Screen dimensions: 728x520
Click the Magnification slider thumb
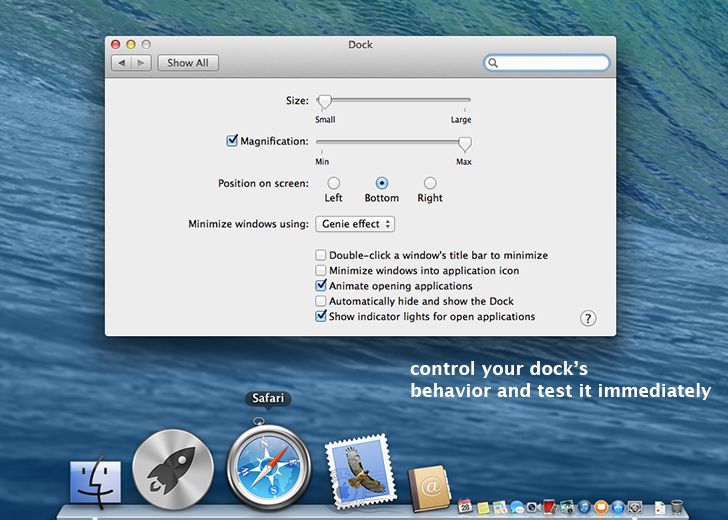[x=464, y=144]
